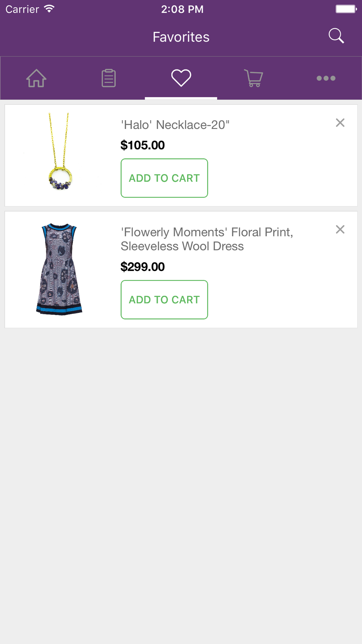Remove 'Flowerly Moments' dress from favorites

click(x=340, y=229)
